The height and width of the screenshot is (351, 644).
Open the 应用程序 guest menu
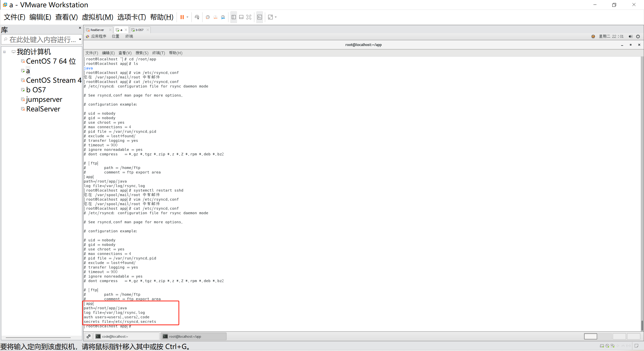98,36
